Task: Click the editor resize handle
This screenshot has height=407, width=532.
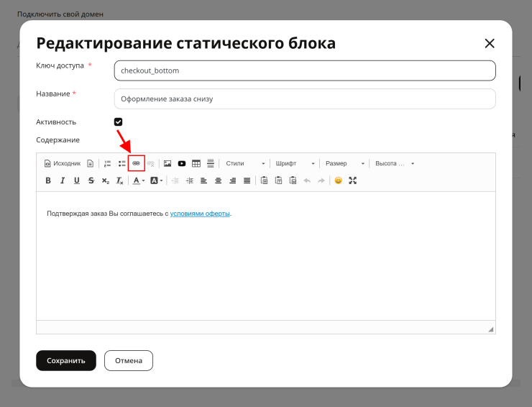Action: pos(490,329)
